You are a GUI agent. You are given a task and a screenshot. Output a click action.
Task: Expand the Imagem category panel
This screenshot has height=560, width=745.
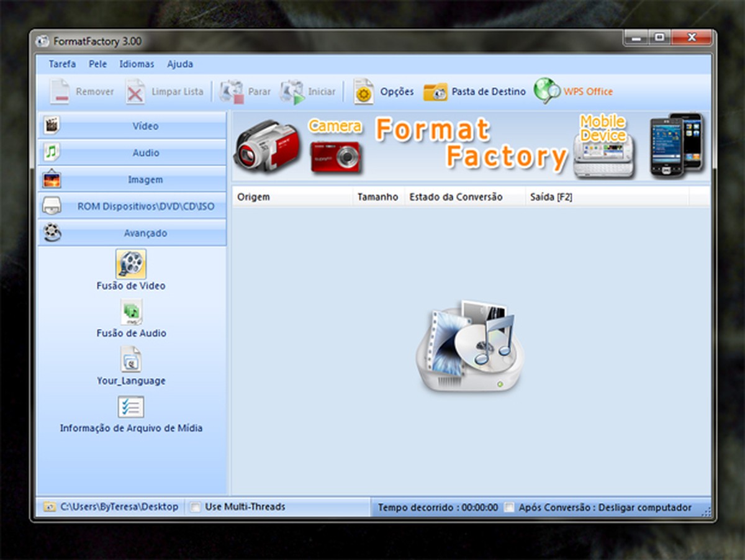pos(132,179)
